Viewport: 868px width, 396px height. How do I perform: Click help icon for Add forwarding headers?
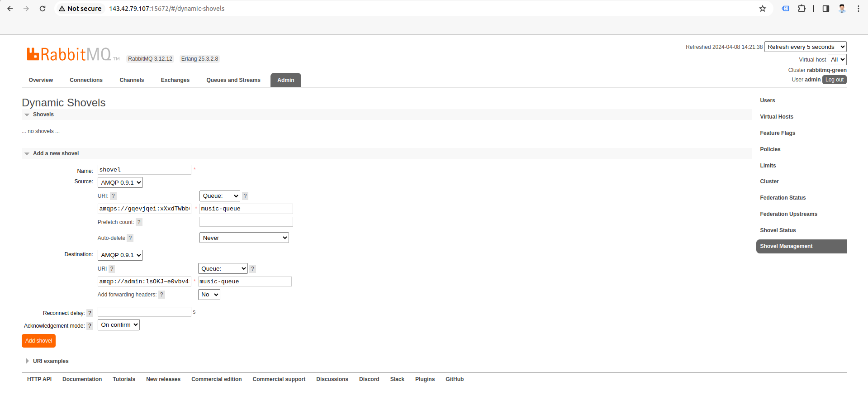[161, 295]
